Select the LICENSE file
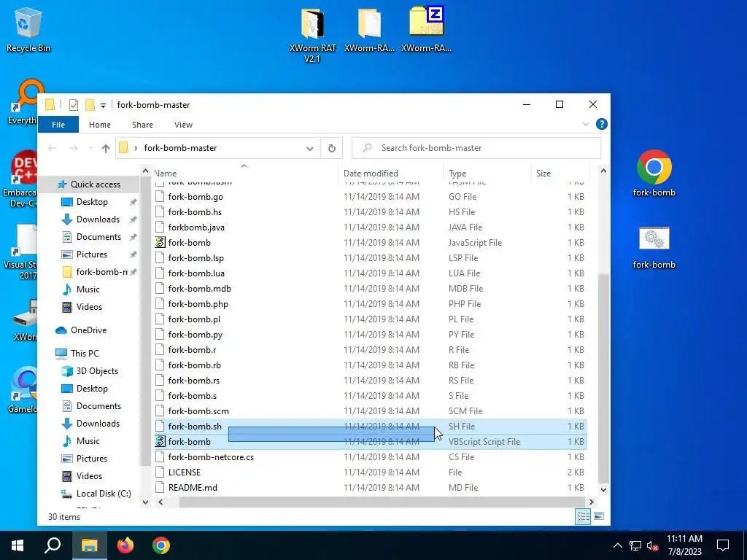Viewport: 747px width, 560px height. 370,472
